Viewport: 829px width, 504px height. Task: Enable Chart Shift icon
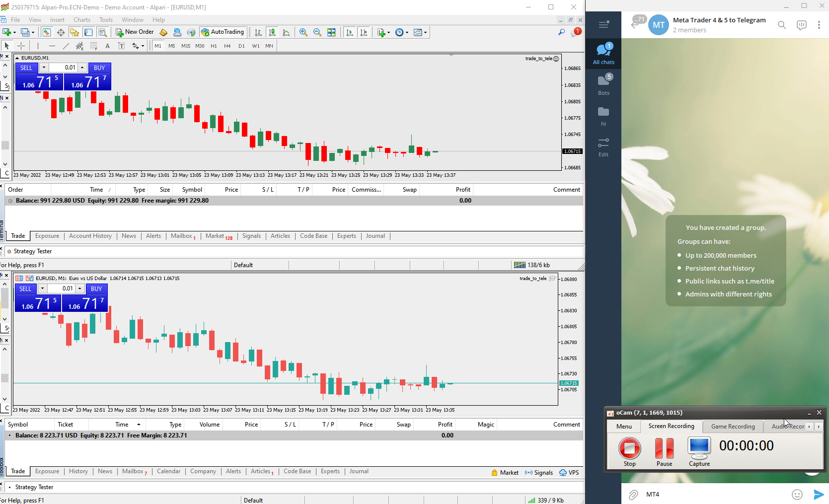point(364,32)
